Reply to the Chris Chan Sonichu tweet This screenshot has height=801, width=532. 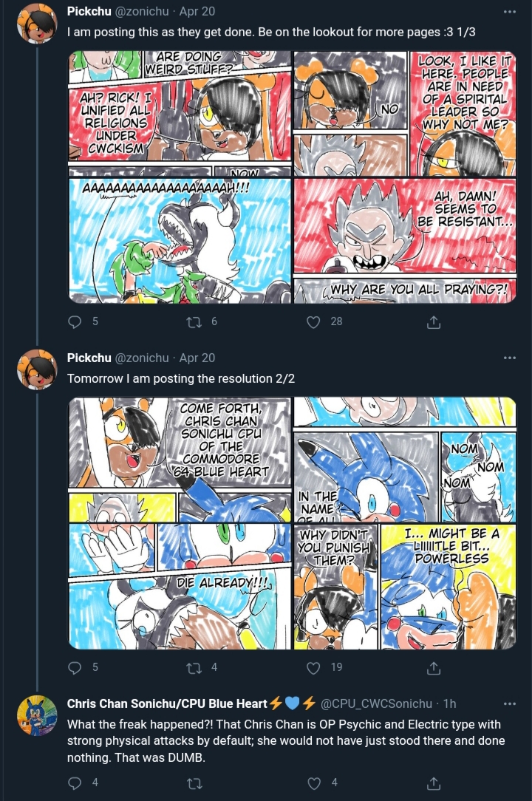[75, 783]
